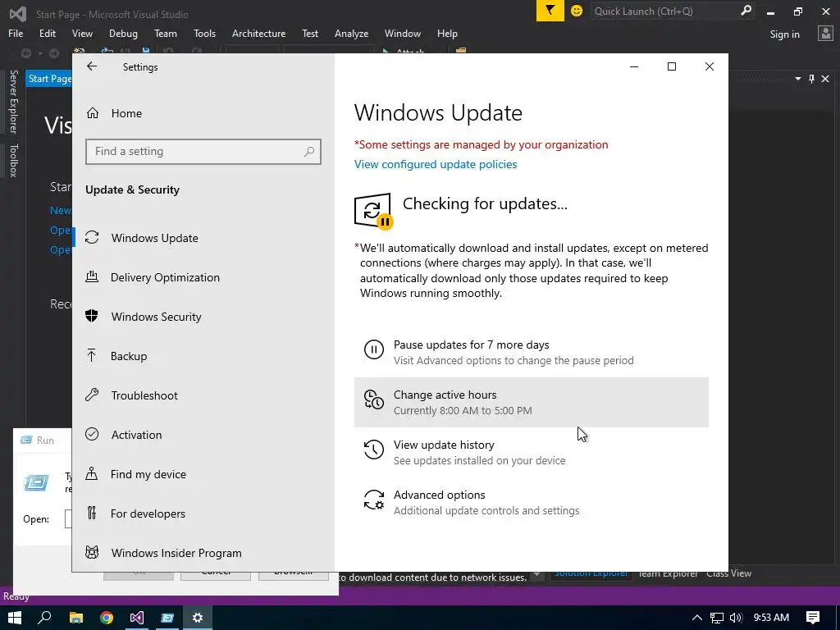Screen dimensions: 840x630
Task: Click the search magnifier in Find a setting
Action: pyautogui.click(x=309, y=152)
